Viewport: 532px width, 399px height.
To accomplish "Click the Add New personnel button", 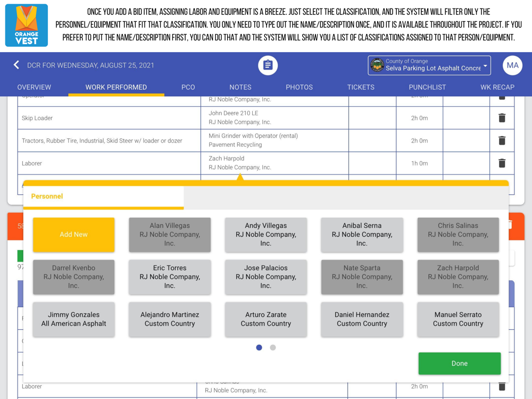I will (73, 235).
